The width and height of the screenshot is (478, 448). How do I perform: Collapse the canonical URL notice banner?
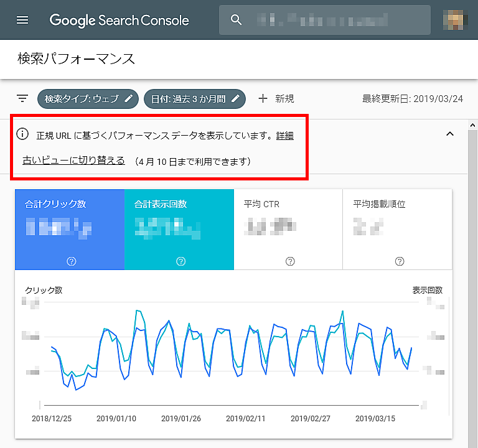point(451,134)
